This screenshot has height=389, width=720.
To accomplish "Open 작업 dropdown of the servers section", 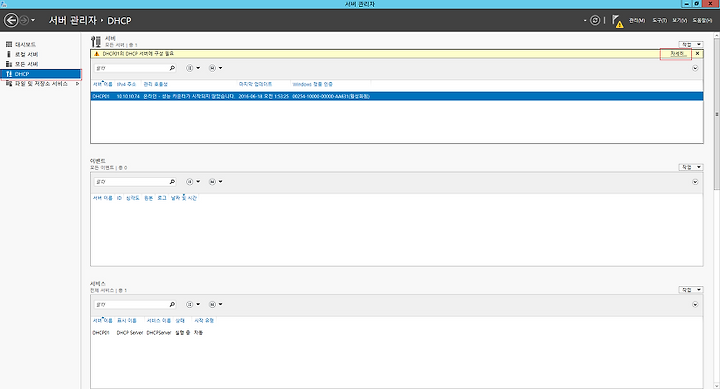I will click(691, 45).
